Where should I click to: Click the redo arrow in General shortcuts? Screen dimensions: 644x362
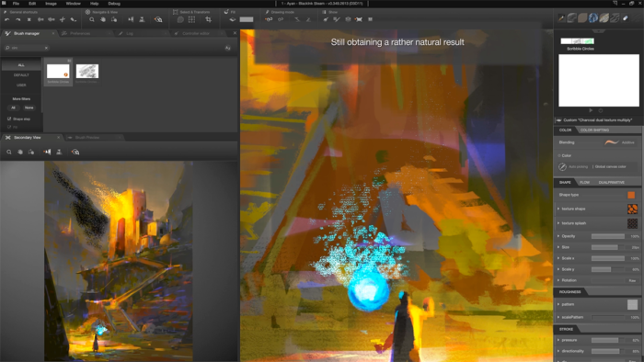18,19
